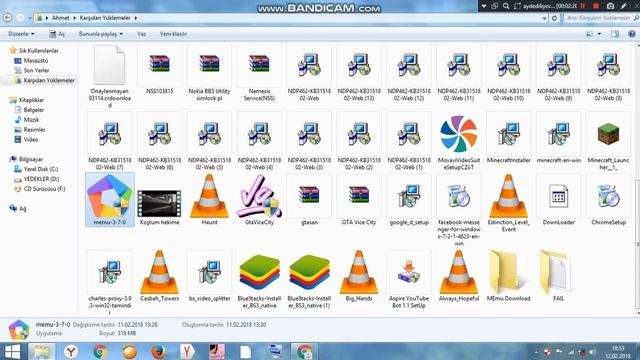Select the ChromeSetup installer
This screenshot has height=360, width=640.
[608, 200]
